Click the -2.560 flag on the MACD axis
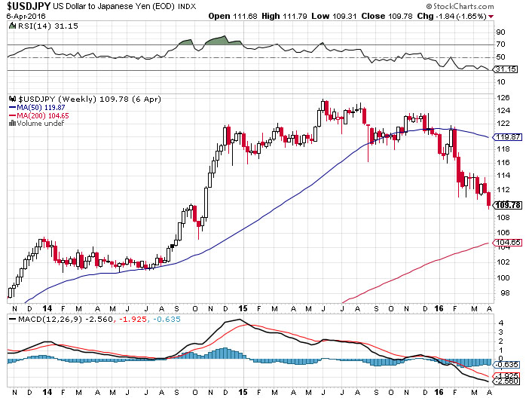 click(506, 381)
